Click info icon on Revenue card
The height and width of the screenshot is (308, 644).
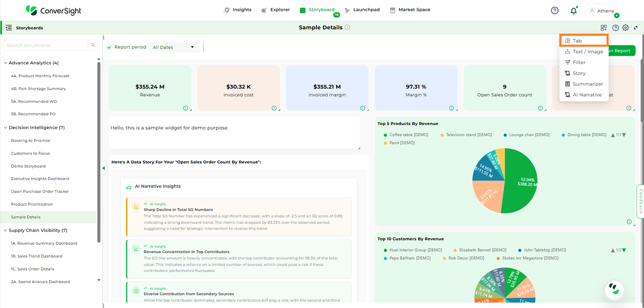(186, 108)
